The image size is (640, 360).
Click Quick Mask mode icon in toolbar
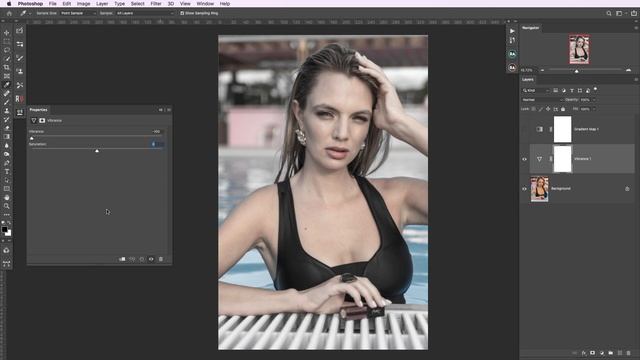tap(7, 250)
